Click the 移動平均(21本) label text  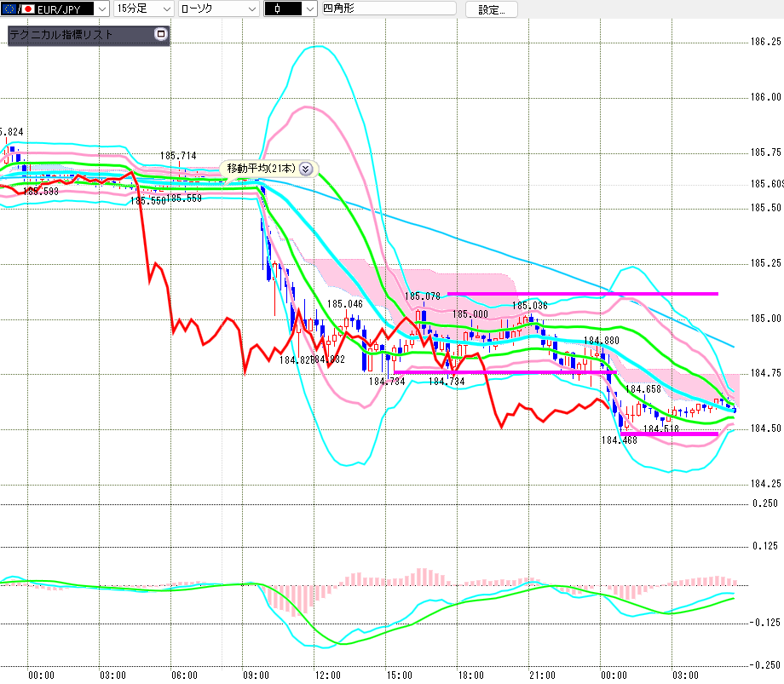[261, 169]
